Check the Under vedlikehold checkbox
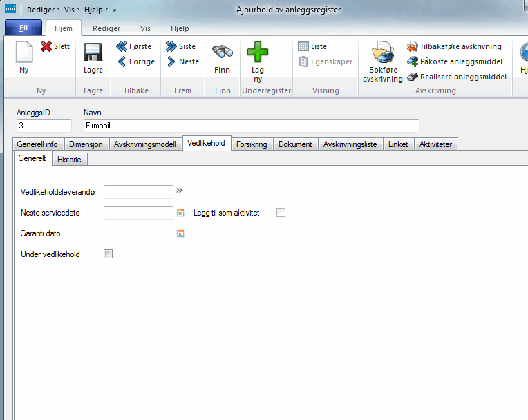 108,254
